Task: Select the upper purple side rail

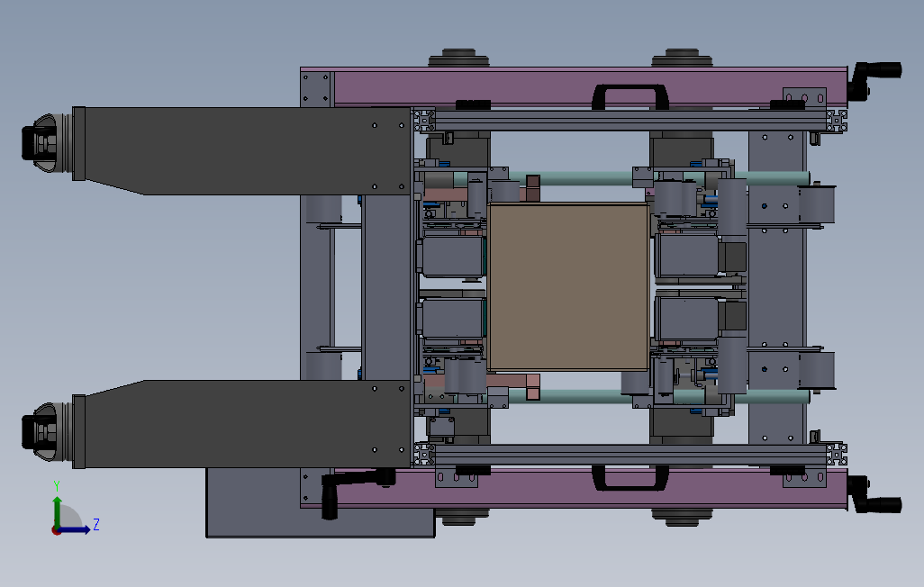Action: tap(589, 88)
